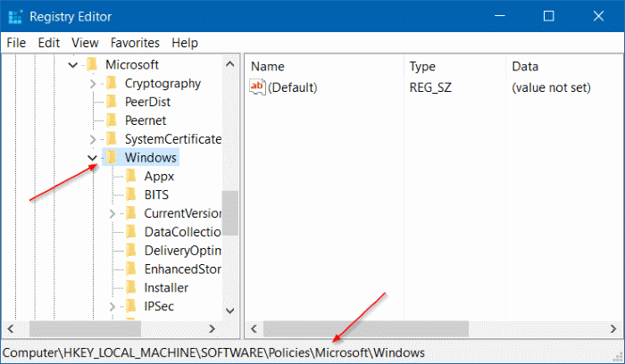
Task: Click tree pane scroll left arrow
Action: click(11, 328)
